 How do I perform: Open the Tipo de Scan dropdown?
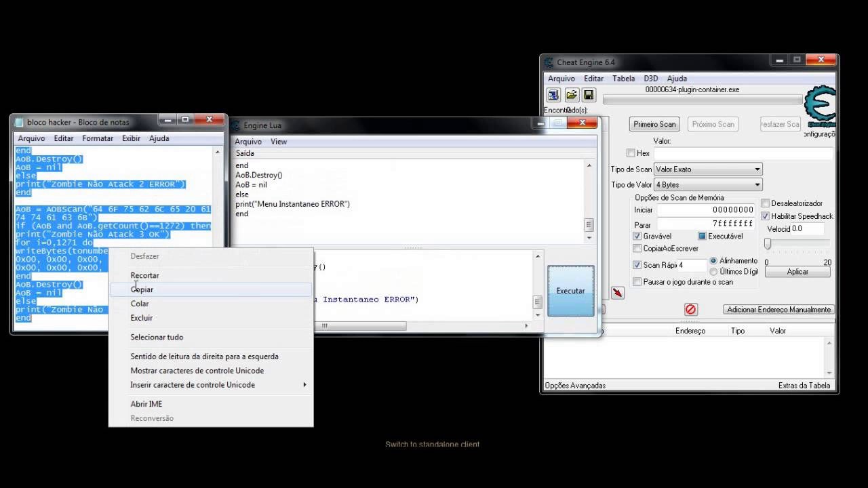[x=708, y=169]
